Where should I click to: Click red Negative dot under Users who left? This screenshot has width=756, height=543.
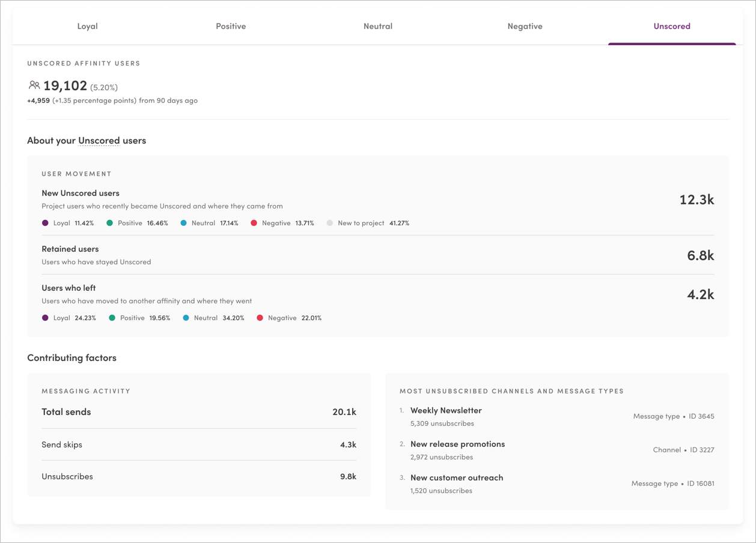260,318
